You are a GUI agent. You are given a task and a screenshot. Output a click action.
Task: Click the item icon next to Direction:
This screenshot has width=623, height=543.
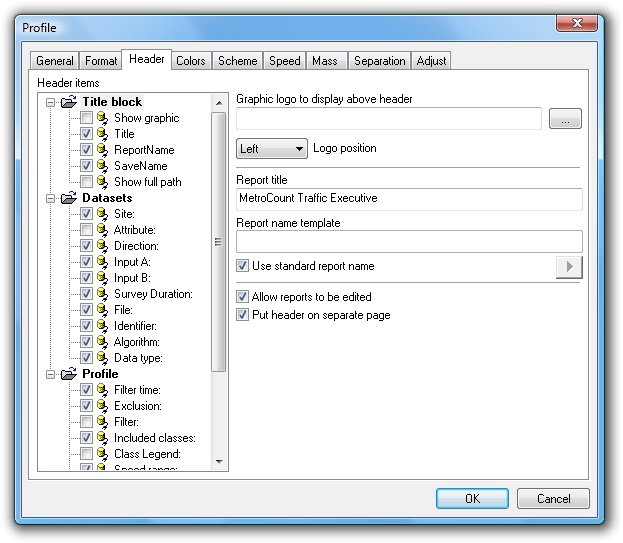coord(103,246)
